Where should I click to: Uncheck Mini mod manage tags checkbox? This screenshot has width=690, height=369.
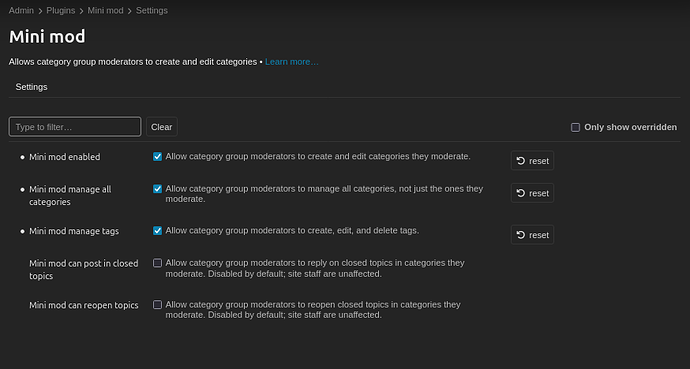coord(157,230)
